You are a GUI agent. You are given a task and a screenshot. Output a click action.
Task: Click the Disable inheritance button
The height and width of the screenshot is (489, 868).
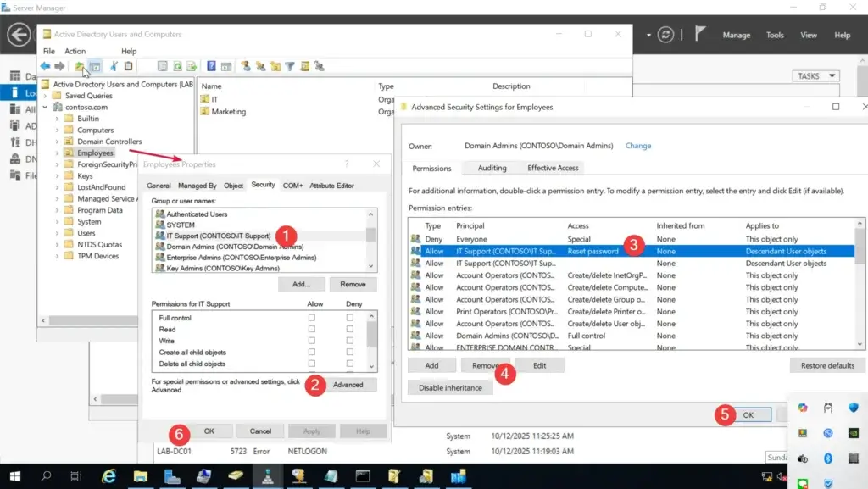[x=450, y=387]
